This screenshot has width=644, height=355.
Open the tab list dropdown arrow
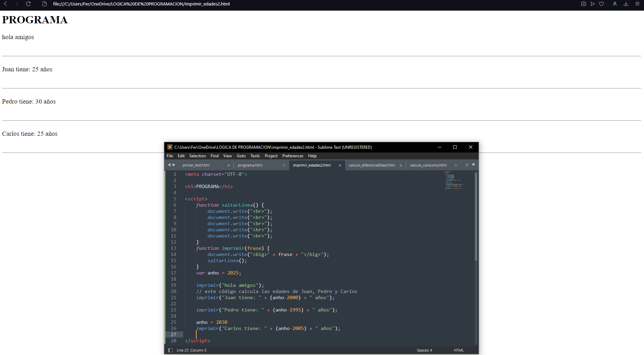click(x=473, y=165)
